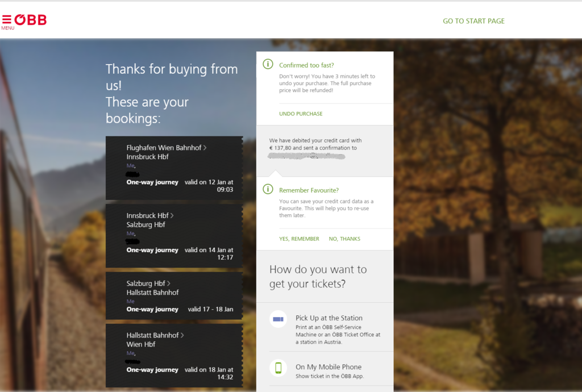The height and width of the screenshot is (392, 582).
Task: Click the ÖBB logo
Action: [x=31, y=20]
